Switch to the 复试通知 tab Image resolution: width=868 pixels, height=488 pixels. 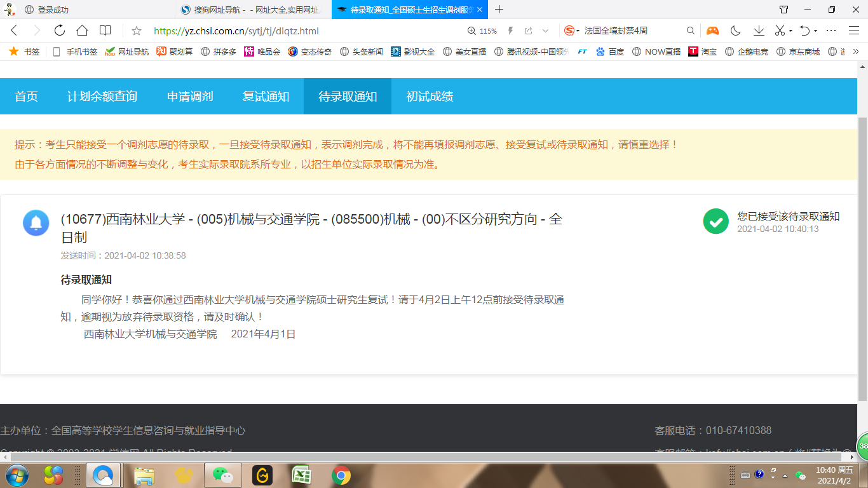pos(266,97)
